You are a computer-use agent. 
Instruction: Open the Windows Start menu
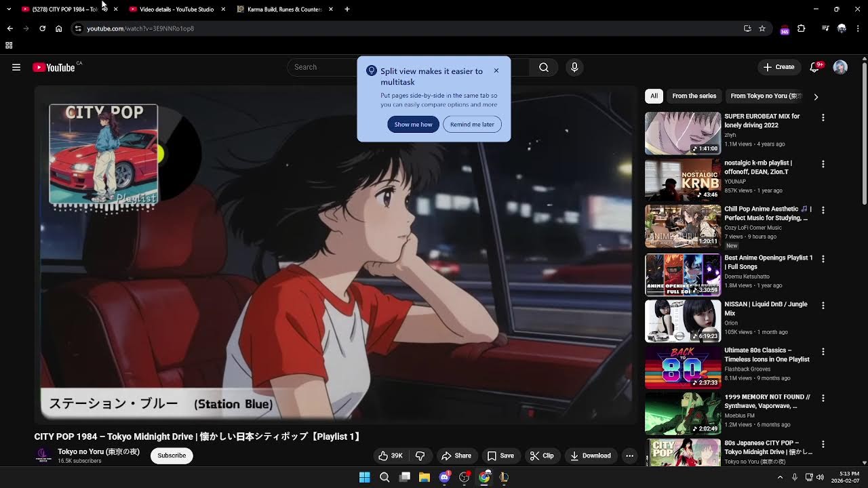[x=365, y=477]
